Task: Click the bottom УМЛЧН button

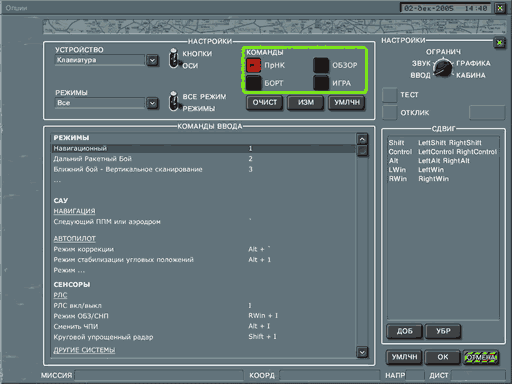Action: coord(404,357)
